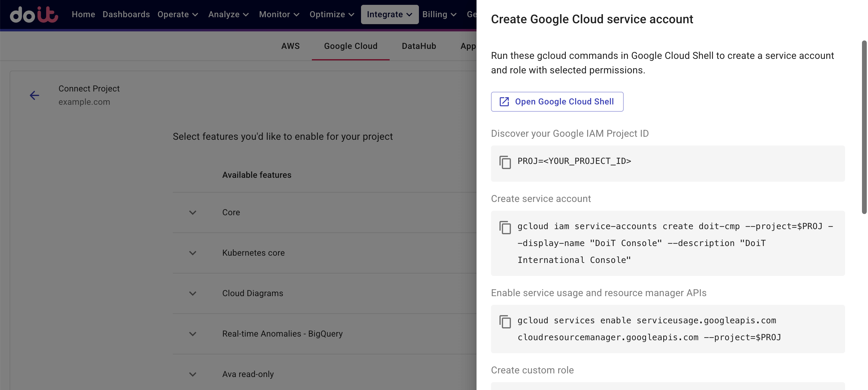Click the back arrow next to Connect Project
Viewport: 868px width, 390px height.
click(35, 95)
